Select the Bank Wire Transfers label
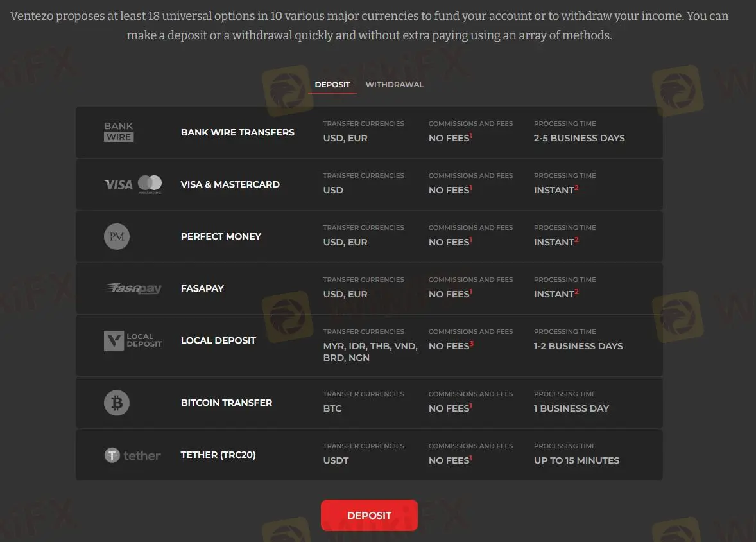756x542 pixels. point(237,132)
